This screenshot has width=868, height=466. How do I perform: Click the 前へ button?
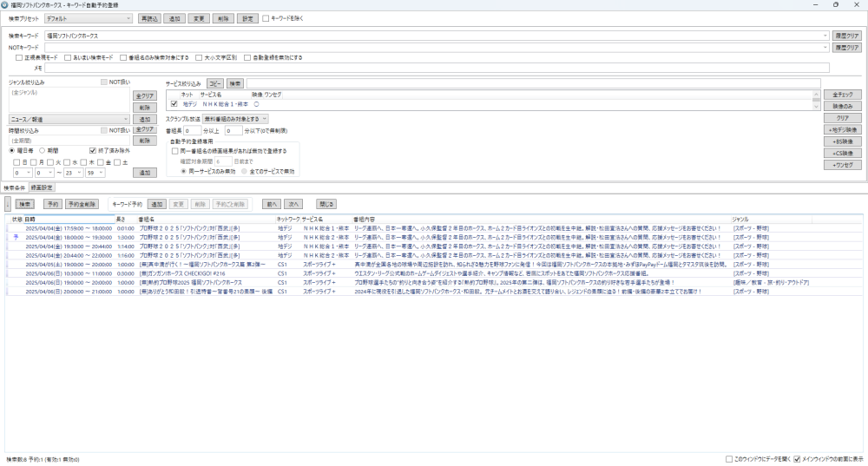click(x=271, y=204)
